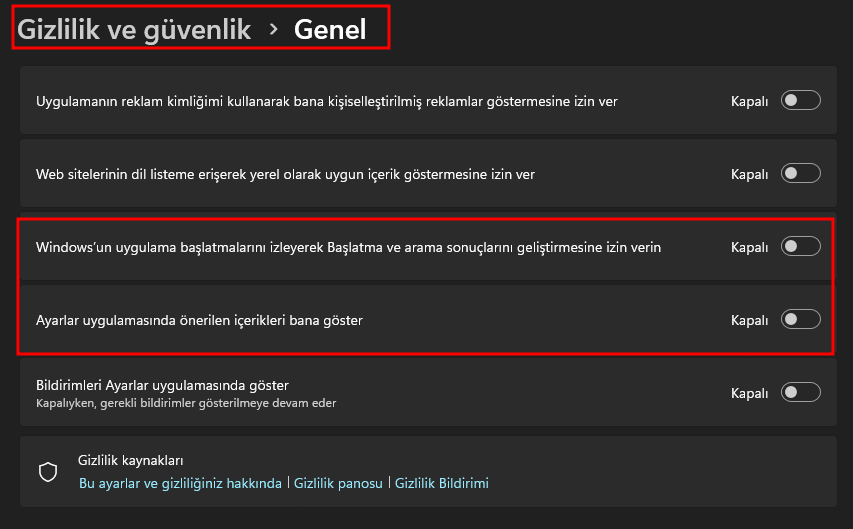This screenshot has height=529, width=853.
Task: Open the Gizlilik Bildirimi link
Action: click(442, 483)
